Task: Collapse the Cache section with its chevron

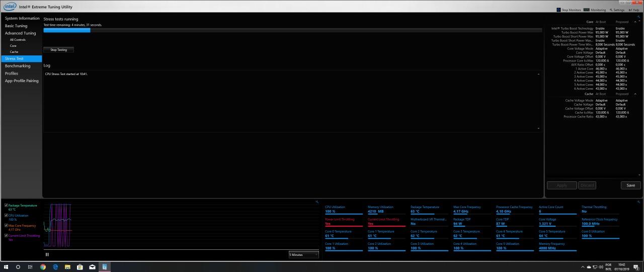Action: coord(635,94)
